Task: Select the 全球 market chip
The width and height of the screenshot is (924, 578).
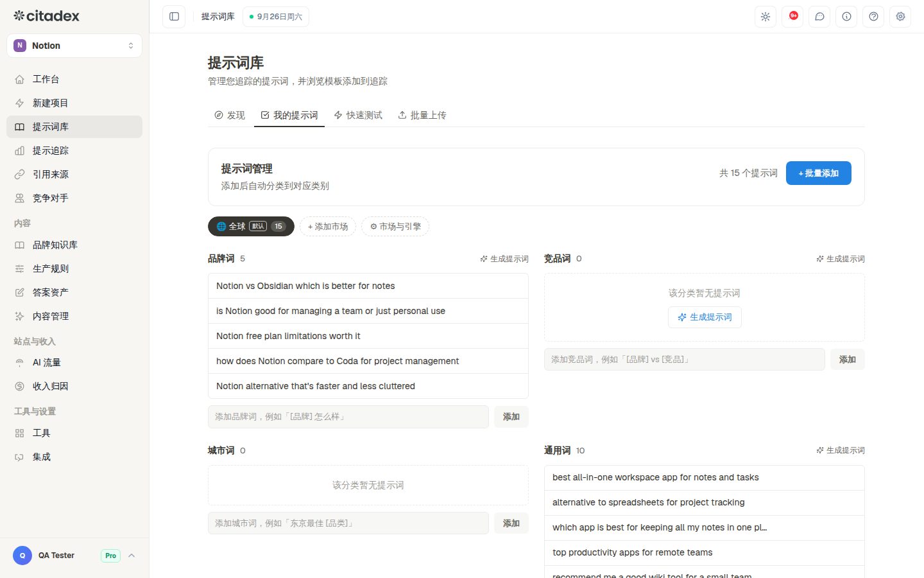Action: [x=251, y=226]
